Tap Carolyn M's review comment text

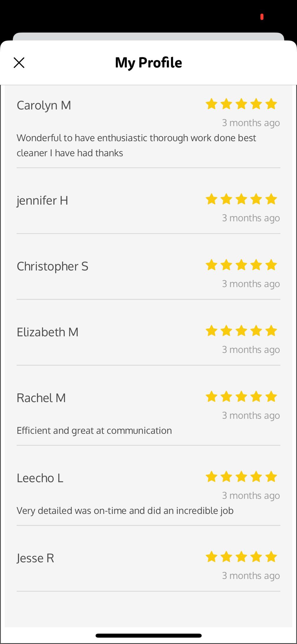pos(136,145)
